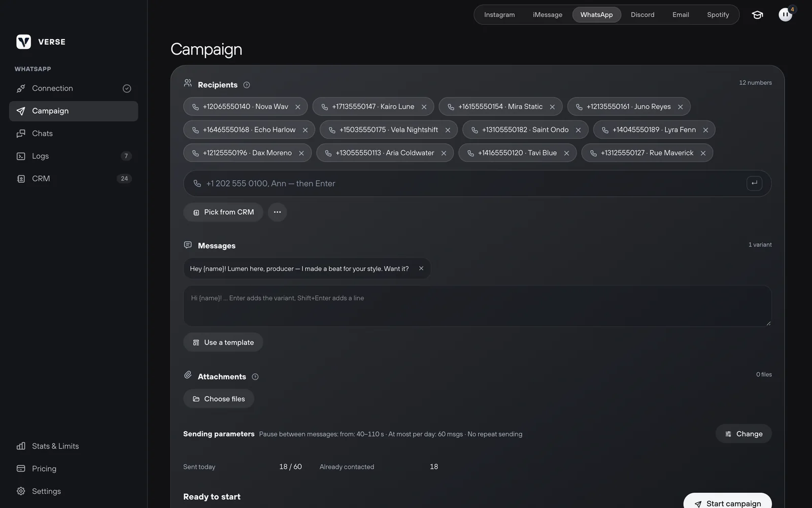Click the Attachments info icon
Screen dimensions: 812x508
pyautogui.click(x=255, y=376)
